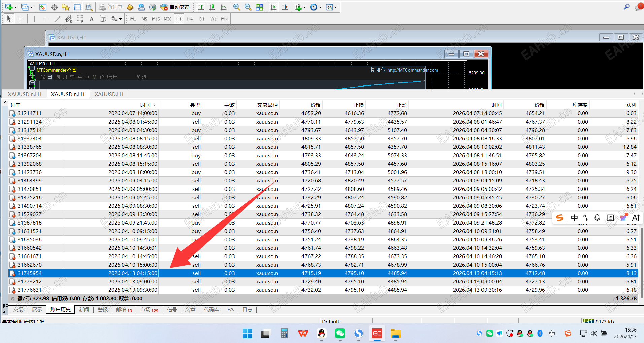This screenshot has height=343, width=644.
Task: Toggle chart auto scroll to latest bar
Action: pyautogui.click(x=273, y=7)
